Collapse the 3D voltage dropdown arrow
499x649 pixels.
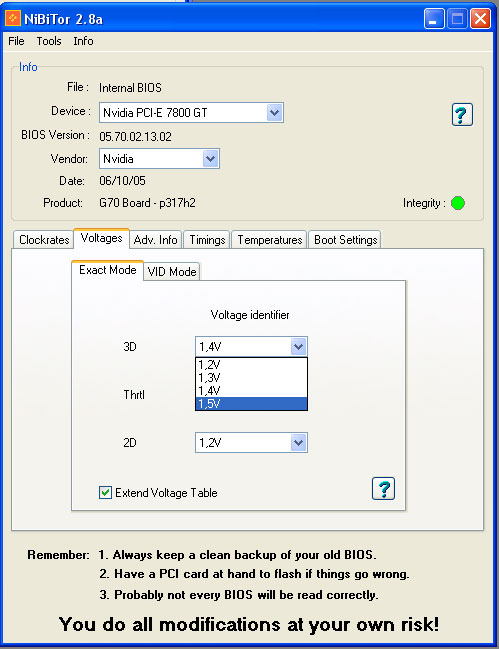point(298,346)
